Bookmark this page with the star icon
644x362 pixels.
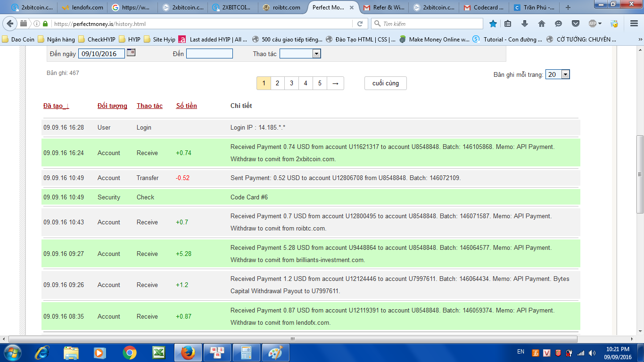493,24
